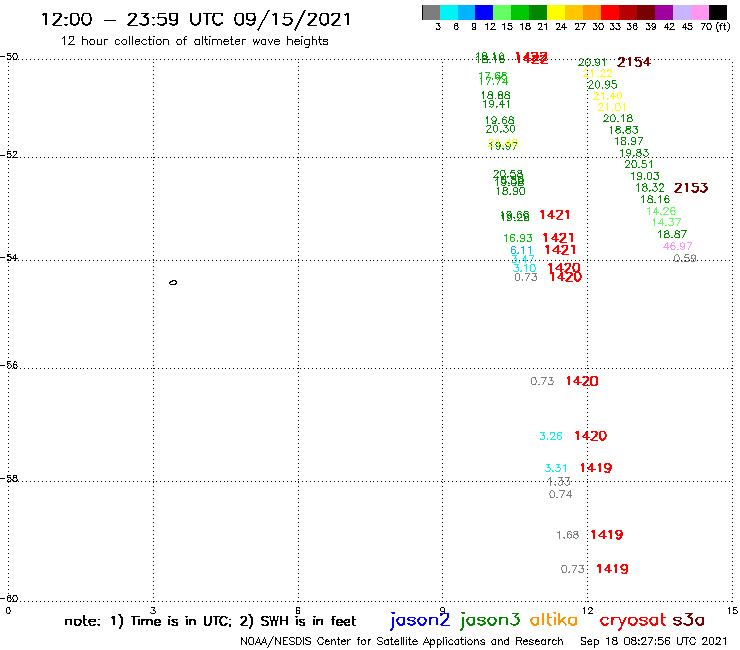Click the bright red legend swatch
The height and width of the screenshot is (650, 740).
pyautogui.click(x=610, y=12)
